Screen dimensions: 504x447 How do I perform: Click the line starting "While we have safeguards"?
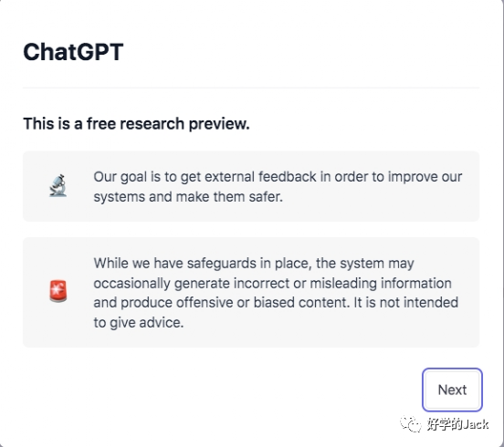[x=254, y=264]
